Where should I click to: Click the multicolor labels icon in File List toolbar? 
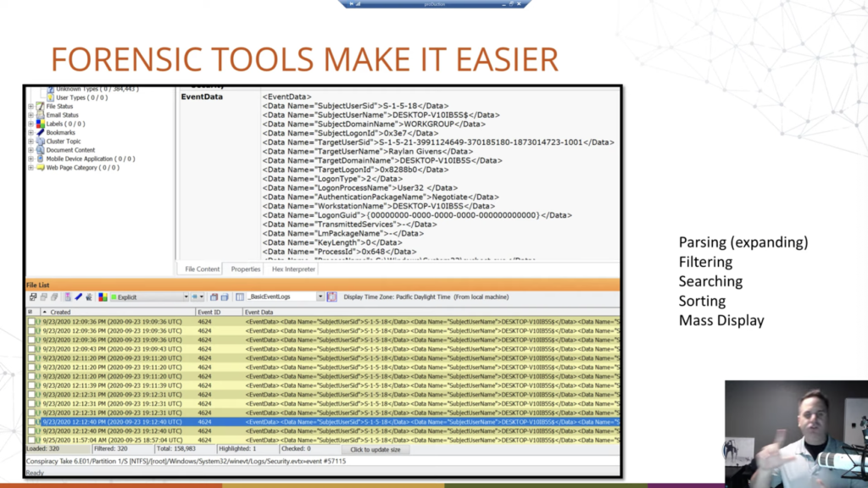[x=103, y=297]
